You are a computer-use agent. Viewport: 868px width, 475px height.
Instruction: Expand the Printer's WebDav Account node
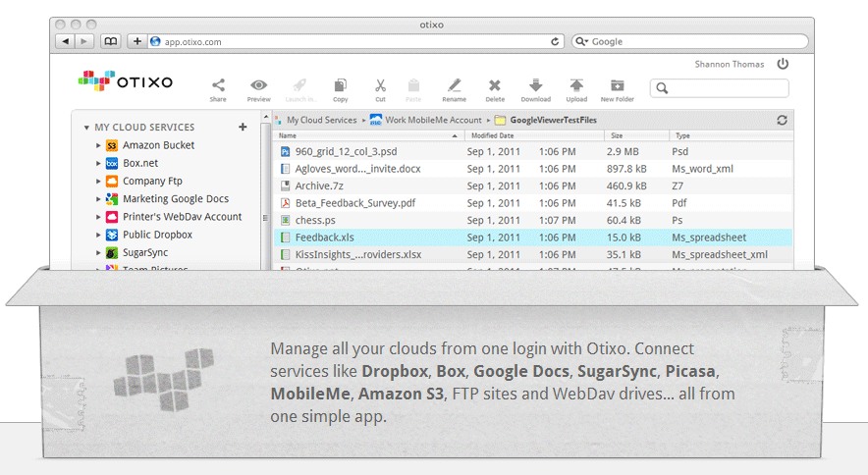pyautogui.click(x=98, y=217)
